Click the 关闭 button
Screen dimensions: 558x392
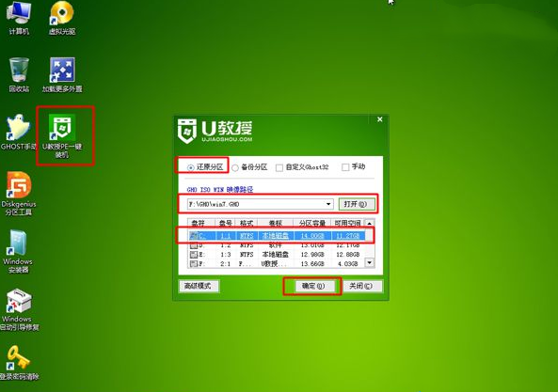pos(362,286)
